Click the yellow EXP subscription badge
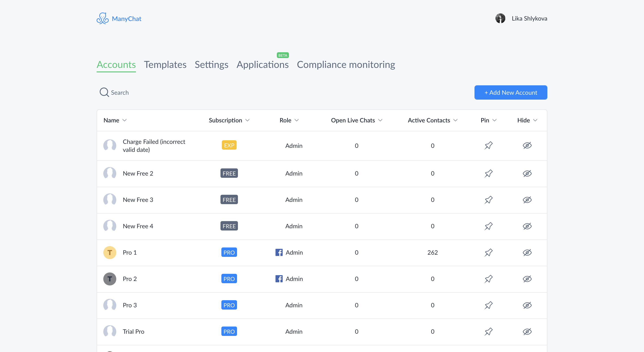644x352 pixels. (x=229, y=145)
